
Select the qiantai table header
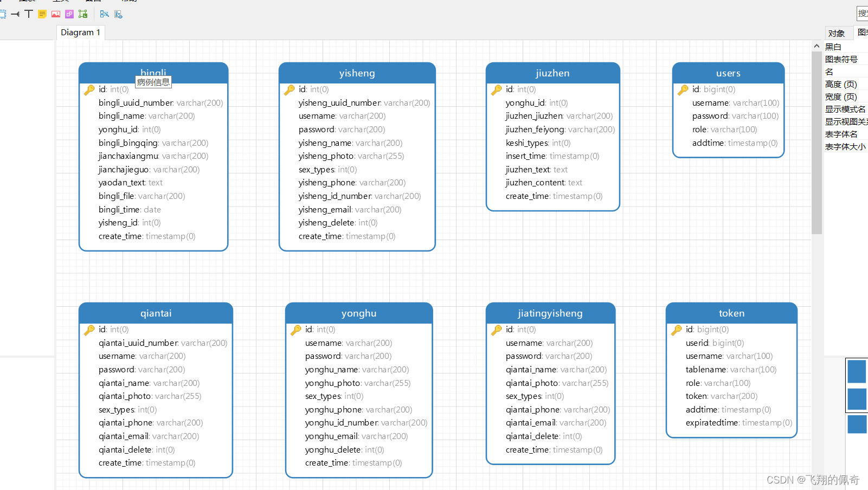156,313
